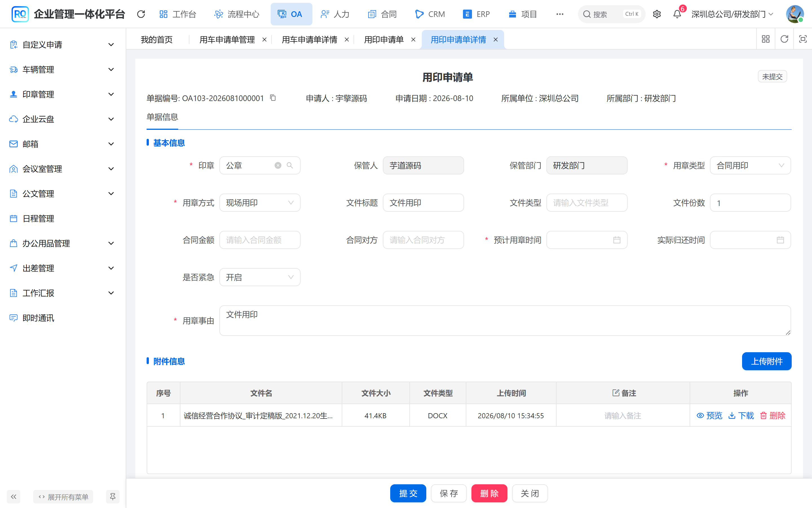Open 日程管理 in the sidebar

pos(63,219)
